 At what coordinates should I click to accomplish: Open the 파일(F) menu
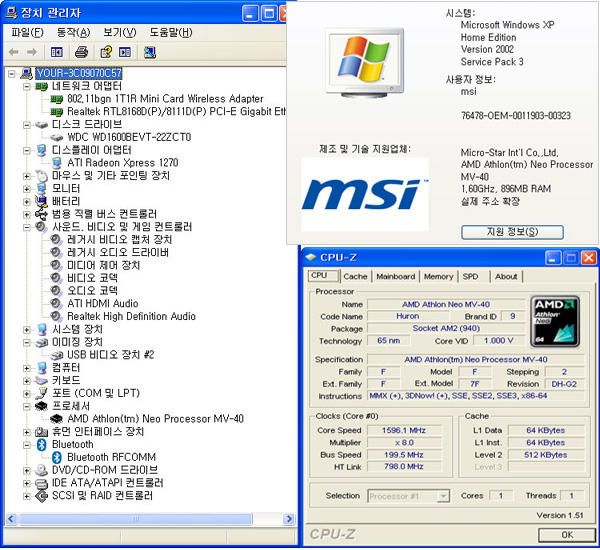tap(27, 33)
